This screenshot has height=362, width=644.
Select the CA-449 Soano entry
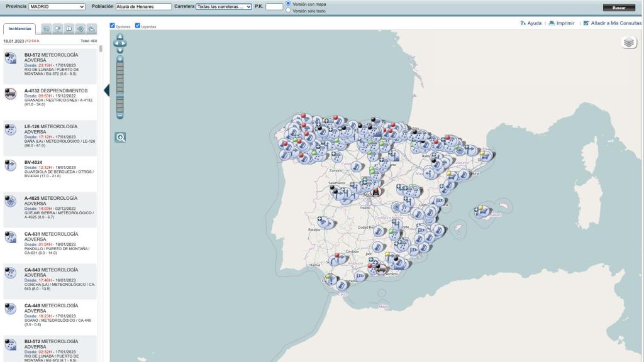[50, 317]
